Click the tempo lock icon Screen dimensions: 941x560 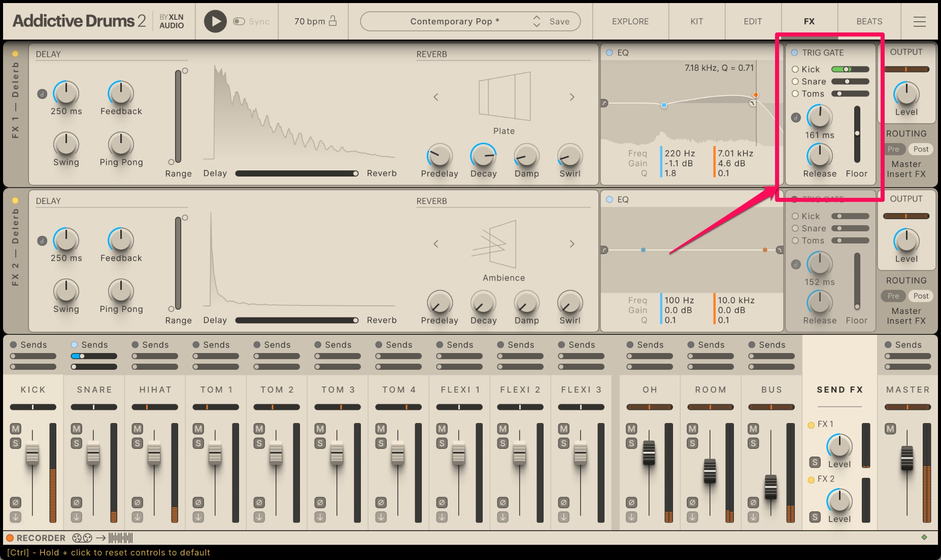[332, 21]
